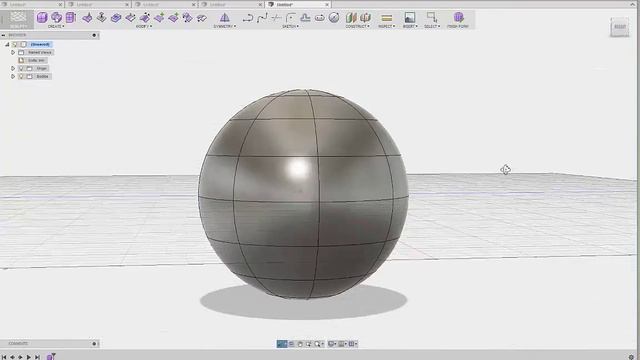The width and height of the screenshot is (640, 360).
Task: Toggle the Bodies folder light bulb visibility
Action: pos(22,76)
